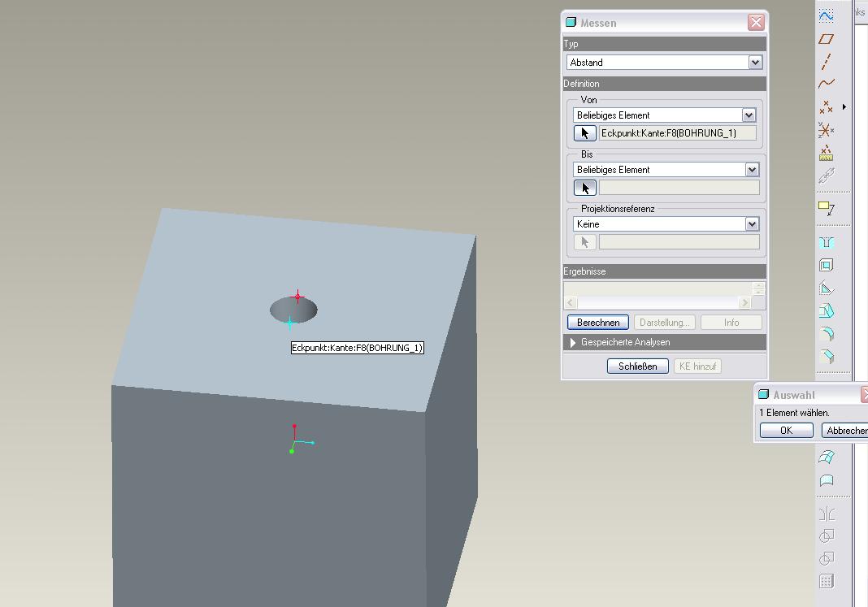Click the boundary blend surface icon
Viewport: 868px width, 607px height.
click(826, 457)
